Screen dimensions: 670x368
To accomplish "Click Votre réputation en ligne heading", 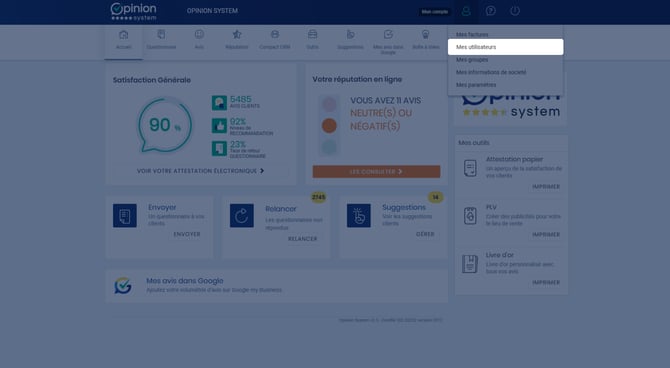I will (x=357, y=79).
